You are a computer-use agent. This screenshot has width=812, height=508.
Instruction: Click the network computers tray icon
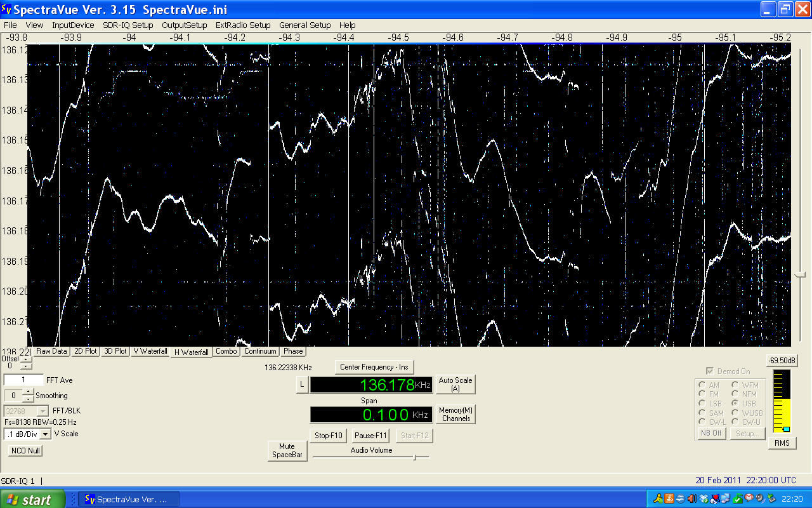726,499
